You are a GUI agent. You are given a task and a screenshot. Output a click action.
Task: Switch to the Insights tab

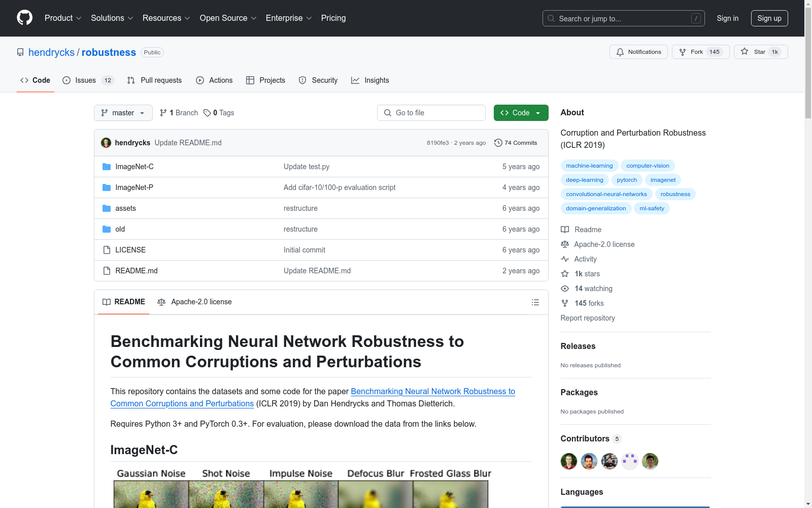click(x=370, y=80)
